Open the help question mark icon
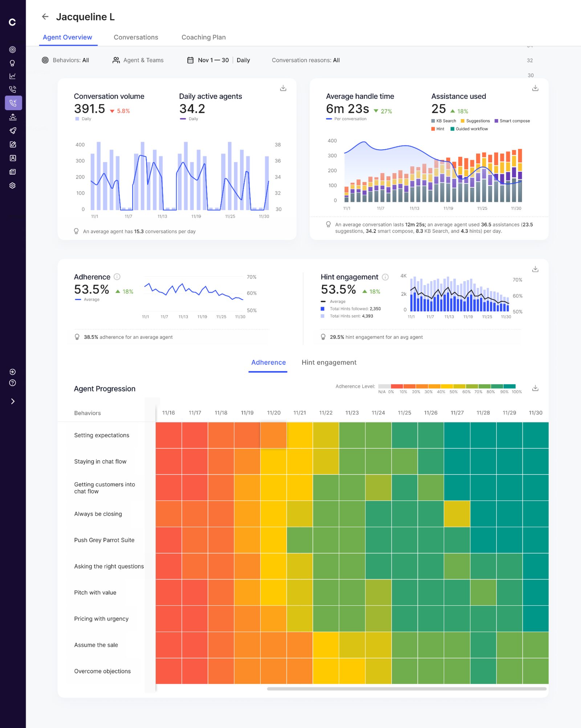Screen dimensions: 581x728 pos(12,383)
